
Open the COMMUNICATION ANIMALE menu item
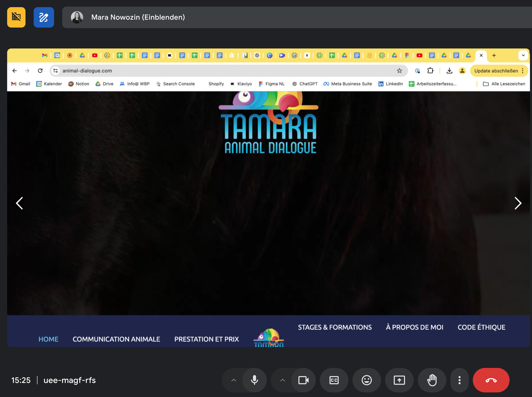tap(116, 339)
